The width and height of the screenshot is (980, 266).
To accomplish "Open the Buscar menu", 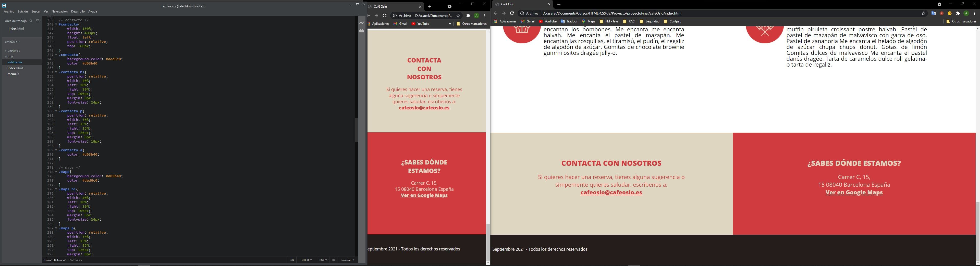I will 36,12.
